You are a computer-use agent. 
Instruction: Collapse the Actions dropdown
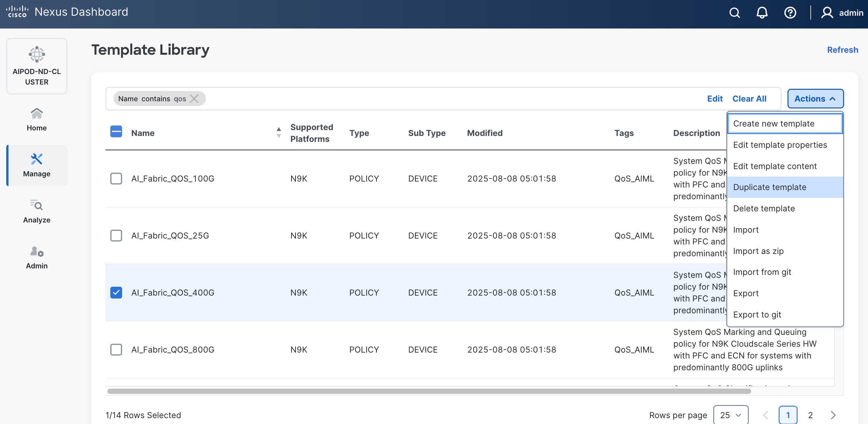[x=815, y=99]
